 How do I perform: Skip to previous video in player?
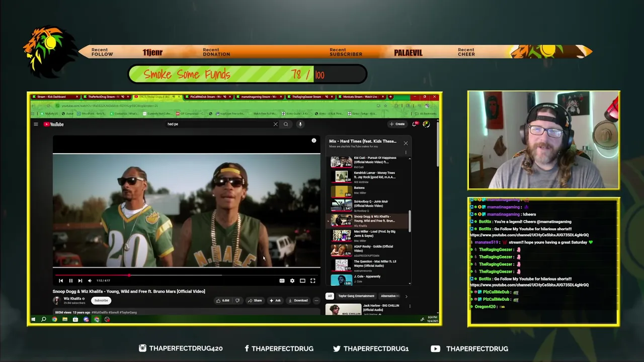[61, 281]
